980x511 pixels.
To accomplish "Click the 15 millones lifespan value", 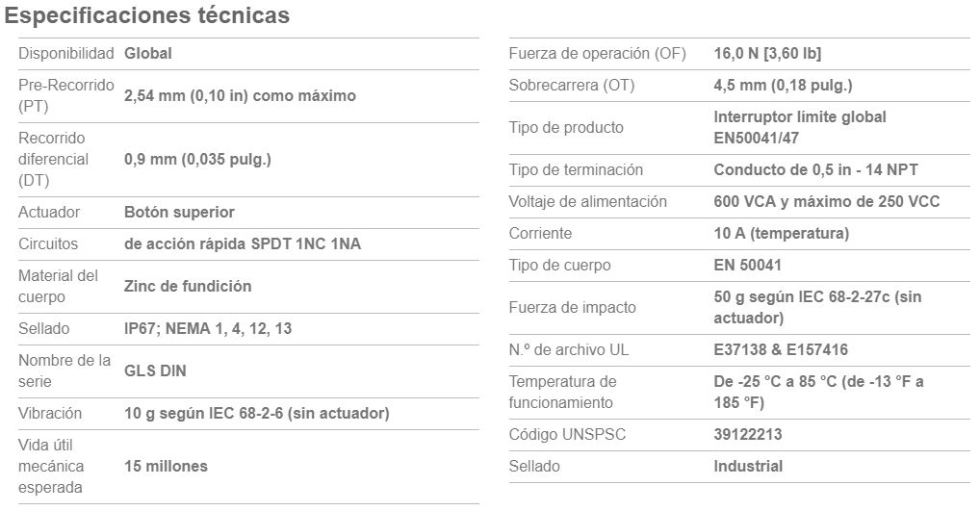I will coord(166,467).
